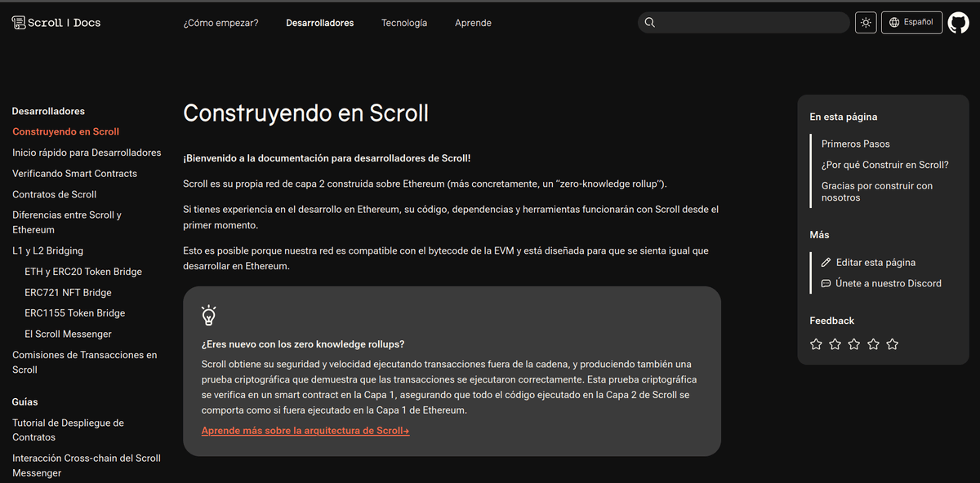Click the Desarrolladores sidebar heading
This screenshot has height=483, width=980.
click(48, 111)
